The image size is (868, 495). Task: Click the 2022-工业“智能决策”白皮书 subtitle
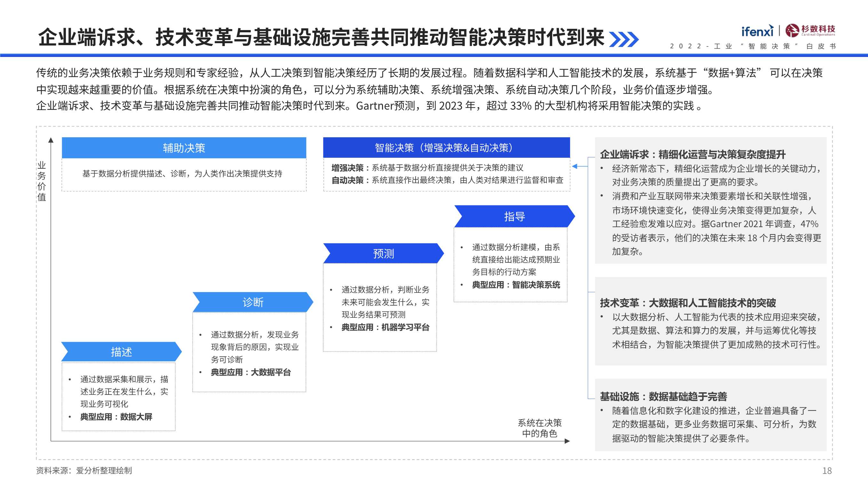(753, 46)
